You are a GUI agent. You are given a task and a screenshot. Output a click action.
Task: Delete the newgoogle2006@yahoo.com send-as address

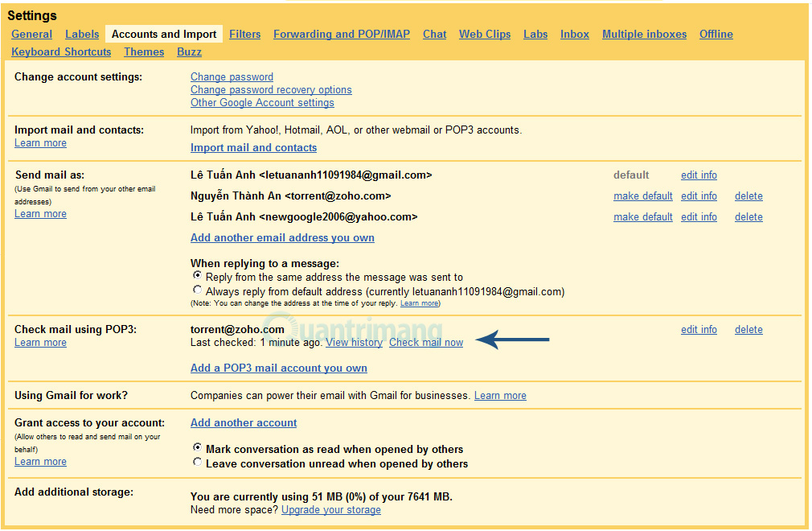click(x=748, y=216)
